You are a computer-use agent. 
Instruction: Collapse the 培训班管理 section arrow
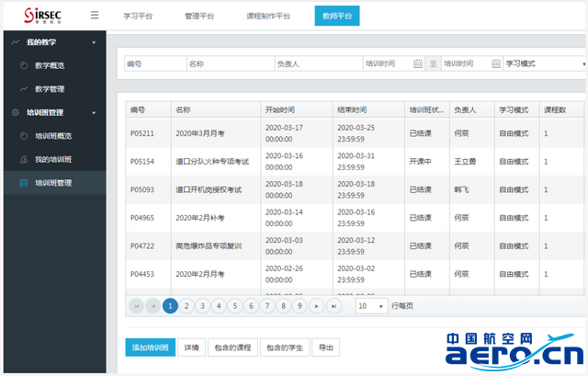point(94,112)
